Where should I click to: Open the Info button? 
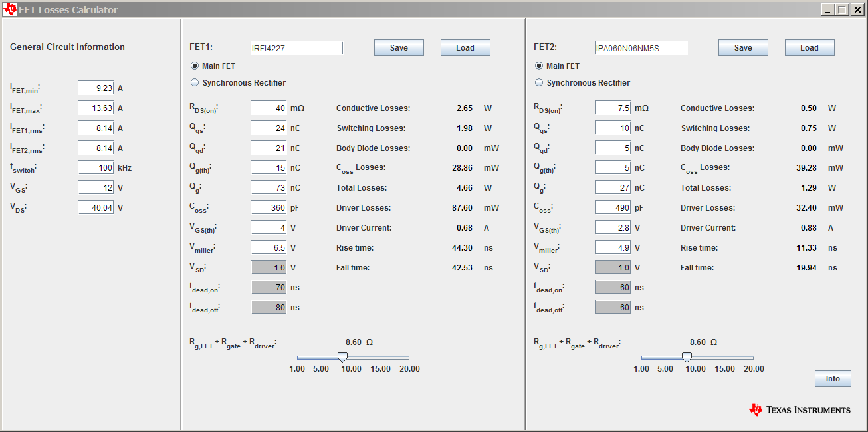click(833, 379)
